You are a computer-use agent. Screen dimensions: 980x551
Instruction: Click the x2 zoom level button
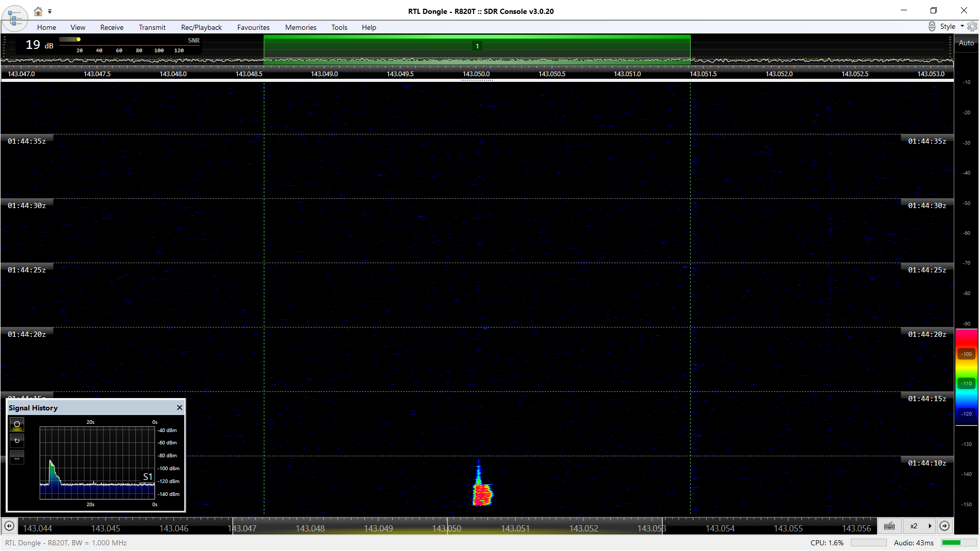coord(914,526)
